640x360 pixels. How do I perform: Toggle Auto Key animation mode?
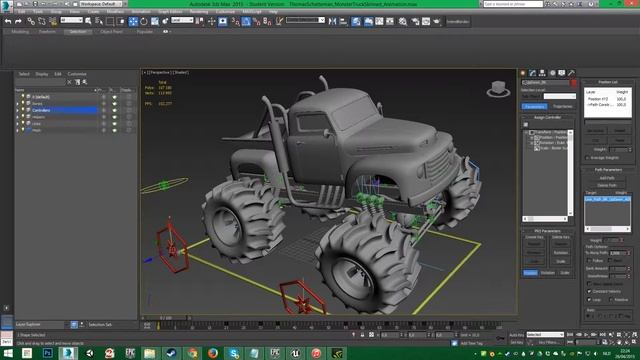(x=516, y=335)
